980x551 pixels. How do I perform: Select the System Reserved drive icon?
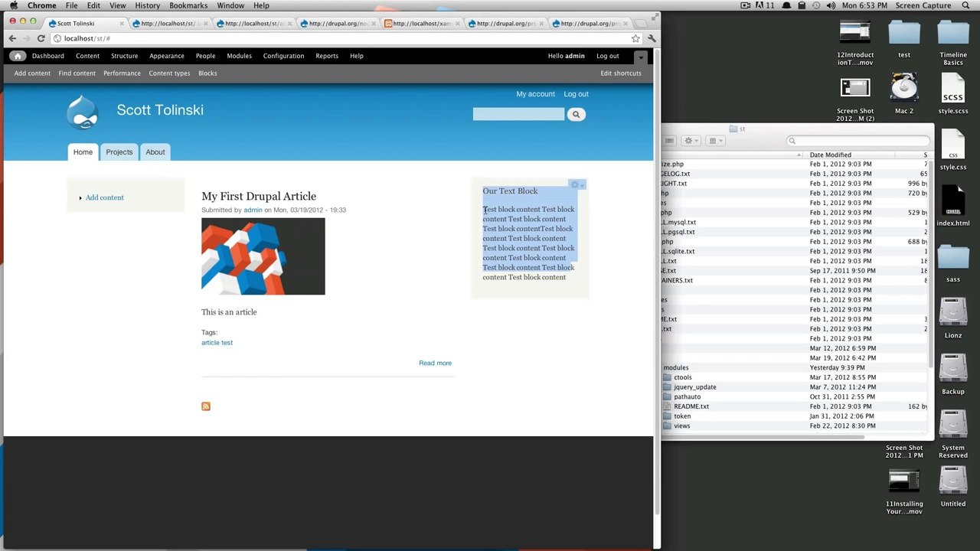(953, 434)
